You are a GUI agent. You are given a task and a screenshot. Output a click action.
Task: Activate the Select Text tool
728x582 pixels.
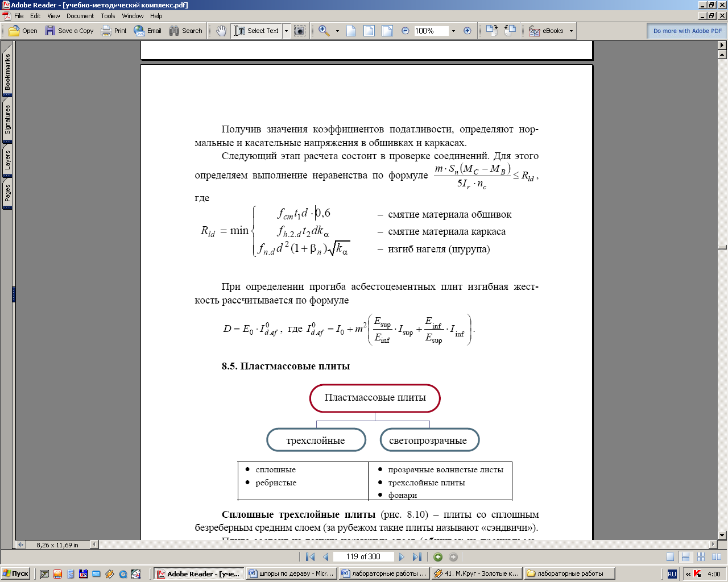point(257,31)
